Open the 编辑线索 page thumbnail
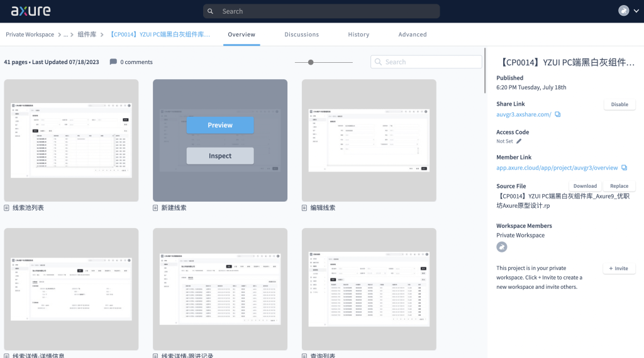 369,140
